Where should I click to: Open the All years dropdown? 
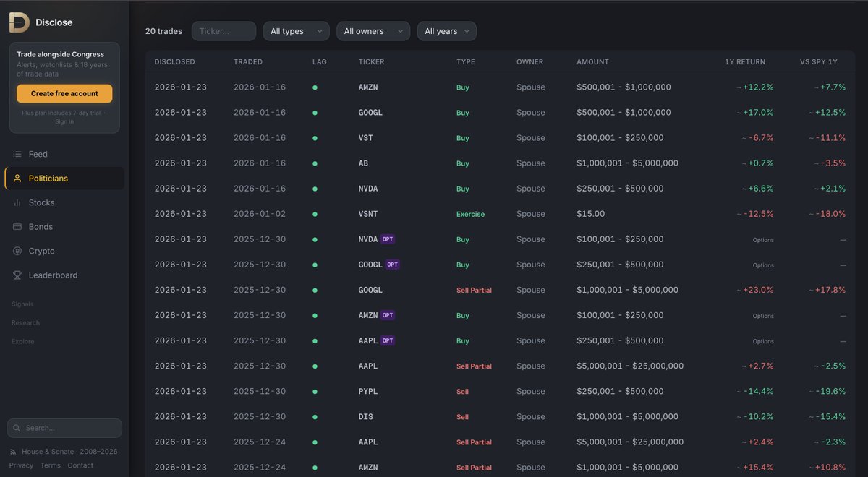[447, 31]
